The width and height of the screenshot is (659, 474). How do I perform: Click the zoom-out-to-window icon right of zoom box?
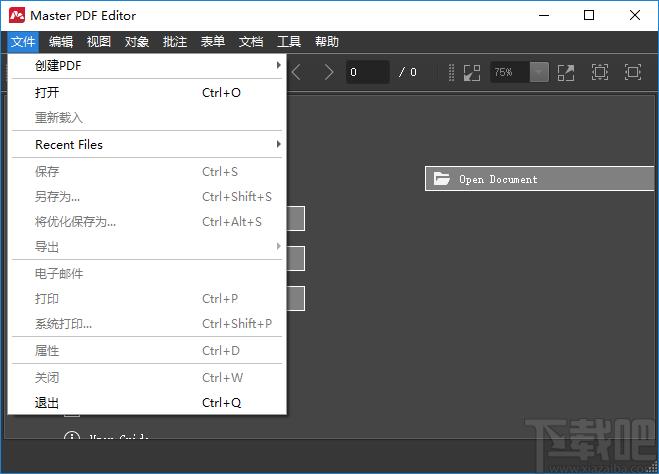click(566, 73)
